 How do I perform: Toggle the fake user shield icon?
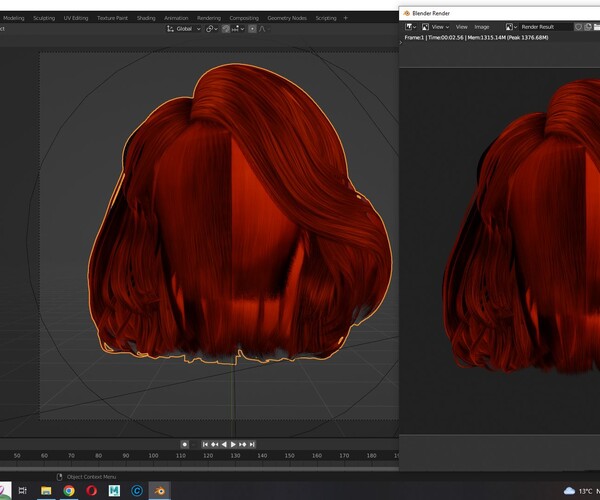pos(578,27)
